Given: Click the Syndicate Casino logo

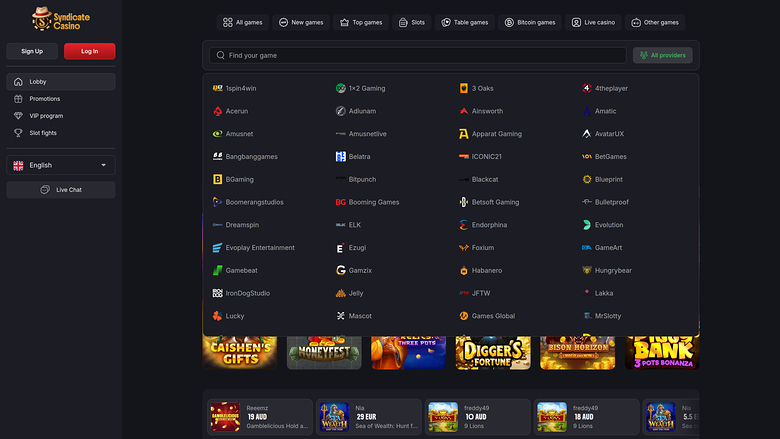Looking at the screenshot, I should tap(61, 19).
